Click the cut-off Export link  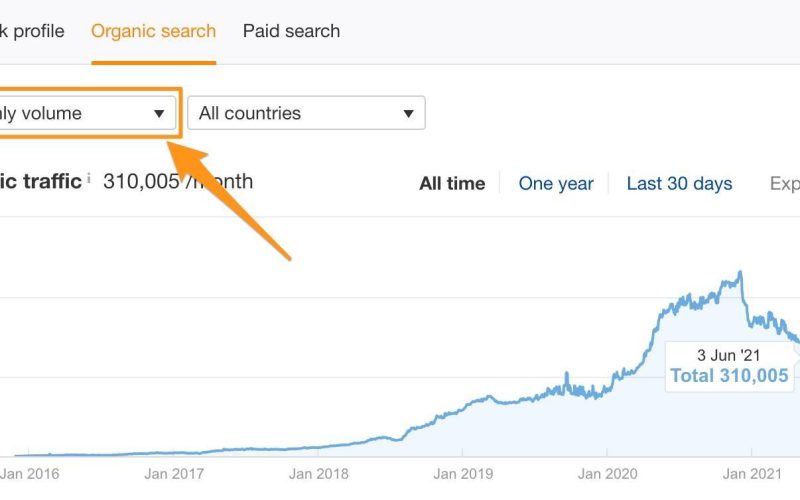[785, 183]
